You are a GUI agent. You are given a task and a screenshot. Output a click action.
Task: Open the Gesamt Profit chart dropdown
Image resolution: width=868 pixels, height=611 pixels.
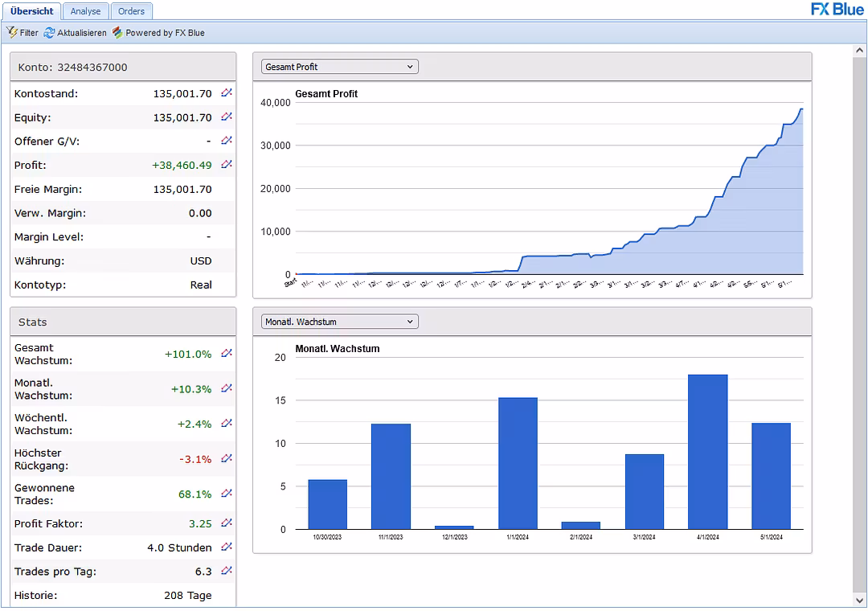point(339,67)
